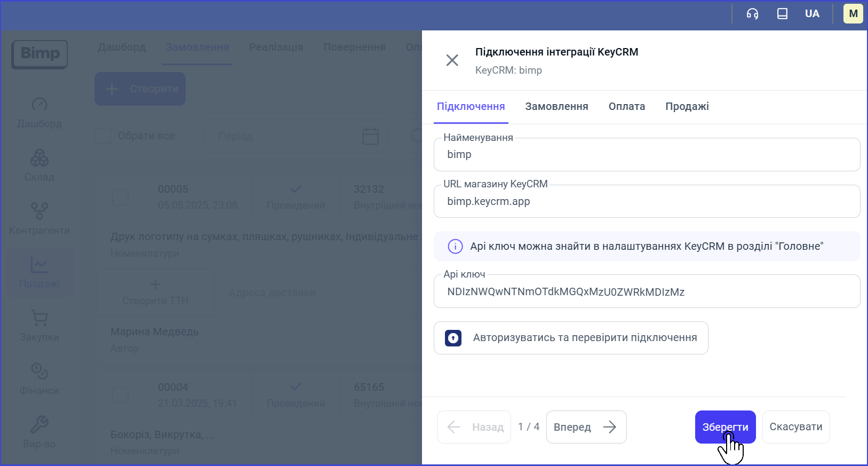Open Склад in sidebar
This screenshot has height=466, width=868.
coord(39,165)
